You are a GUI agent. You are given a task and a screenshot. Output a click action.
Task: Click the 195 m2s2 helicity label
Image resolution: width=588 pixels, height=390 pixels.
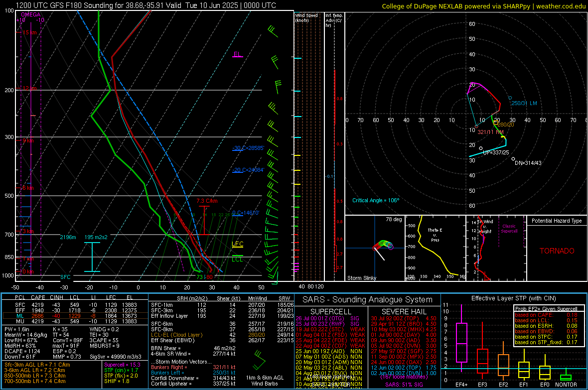coord(96,237)
